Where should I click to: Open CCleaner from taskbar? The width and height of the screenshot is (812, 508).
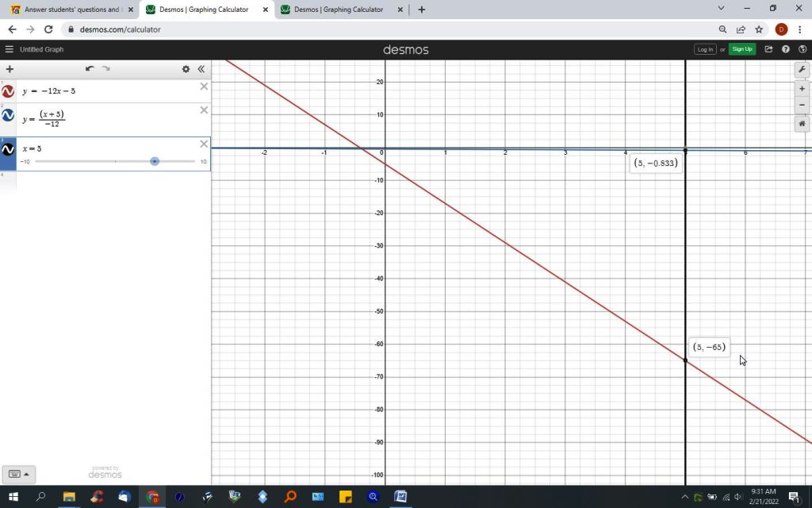point(96,497)
